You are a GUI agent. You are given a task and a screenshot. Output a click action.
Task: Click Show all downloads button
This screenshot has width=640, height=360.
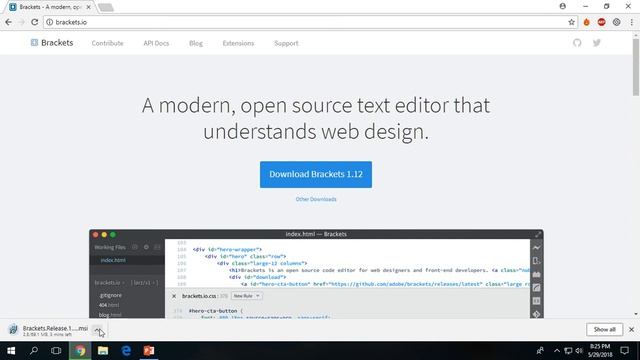pos(604,329)
